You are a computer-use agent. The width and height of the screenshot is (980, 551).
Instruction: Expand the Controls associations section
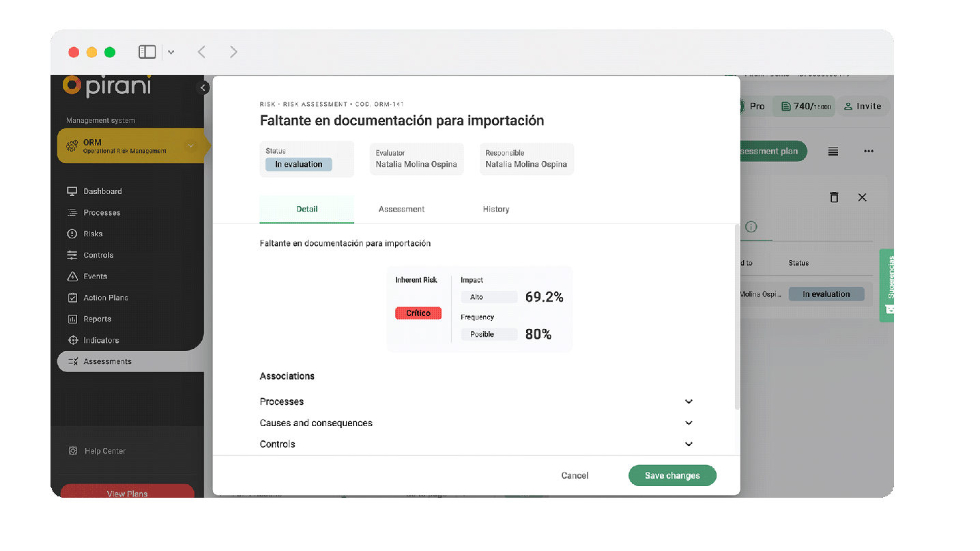click(x=688, y=444)
